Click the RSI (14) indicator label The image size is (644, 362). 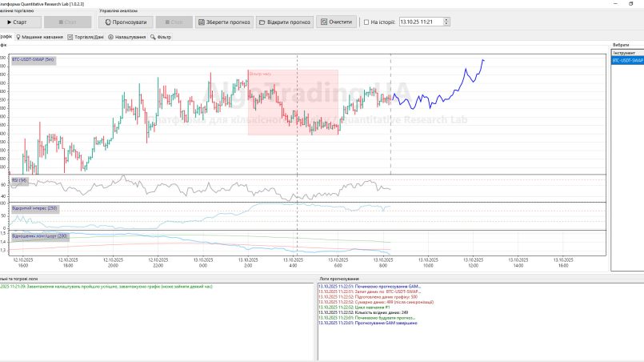(19, 180)
